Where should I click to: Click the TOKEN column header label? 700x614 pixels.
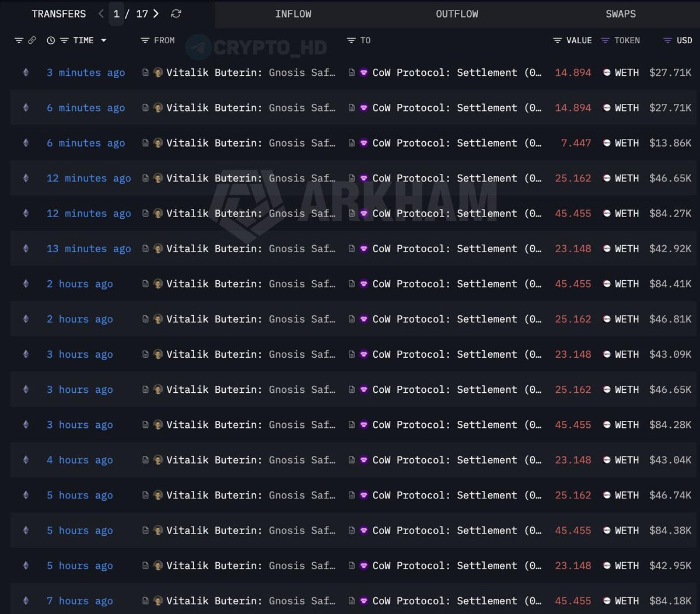pyautogui.click(x=627, y=40)
